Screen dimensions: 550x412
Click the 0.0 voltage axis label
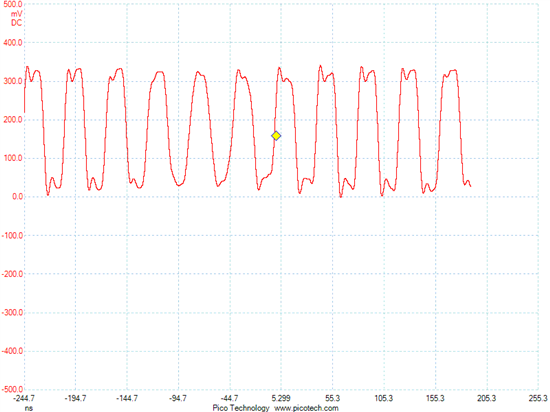click(x=18, y=197)
